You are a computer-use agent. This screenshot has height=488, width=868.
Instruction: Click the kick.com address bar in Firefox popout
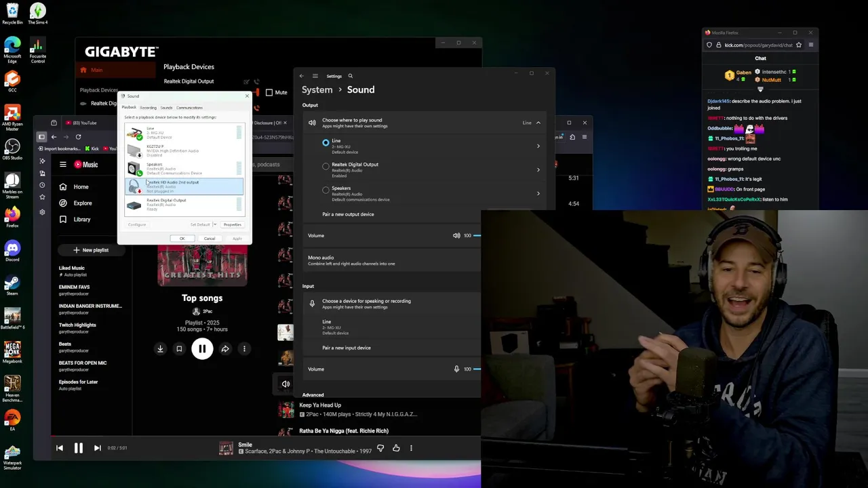(x=758, y=45)
